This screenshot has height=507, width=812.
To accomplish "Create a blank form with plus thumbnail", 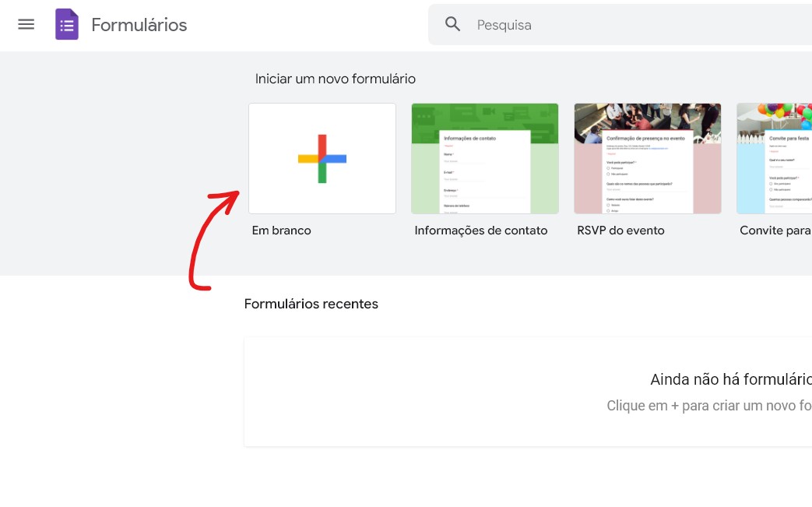I will 322,158.
